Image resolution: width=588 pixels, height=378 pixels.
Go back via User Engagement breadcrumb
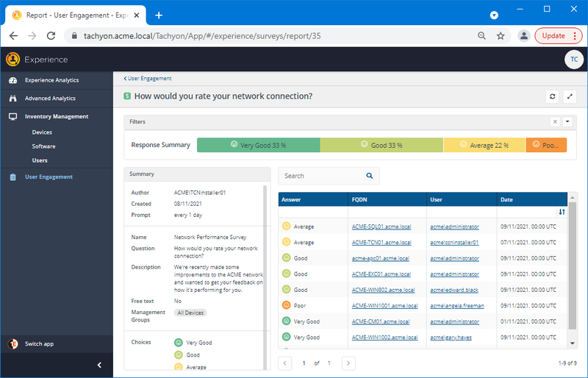[x=148, y=79]
